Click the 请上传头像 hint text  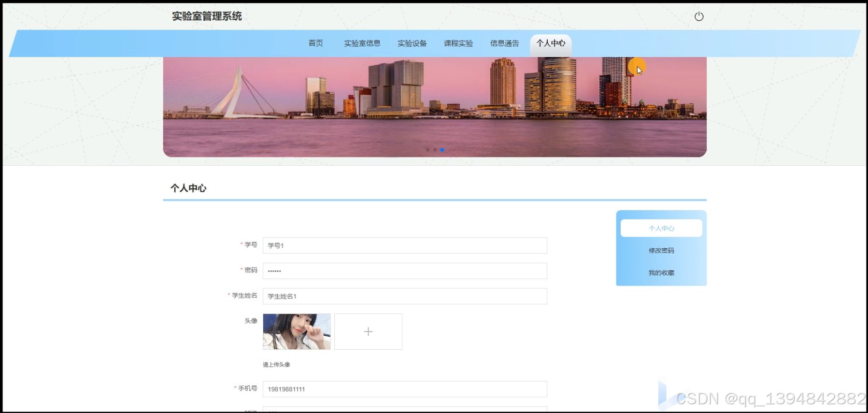(276, 364)
